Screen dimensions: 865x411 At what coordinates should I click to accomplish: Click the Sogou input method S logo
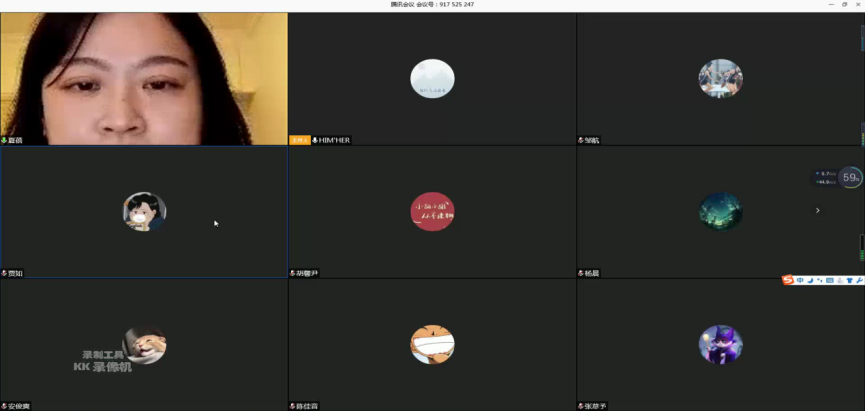tap(788, 281)
